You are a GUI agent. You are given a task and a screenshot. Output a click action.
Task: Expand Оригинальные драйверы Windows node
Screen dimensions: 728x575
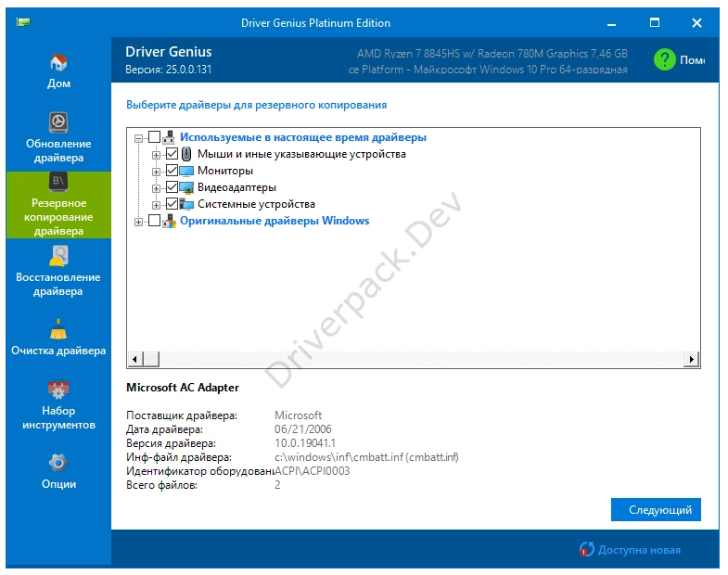tap(138, 222)
